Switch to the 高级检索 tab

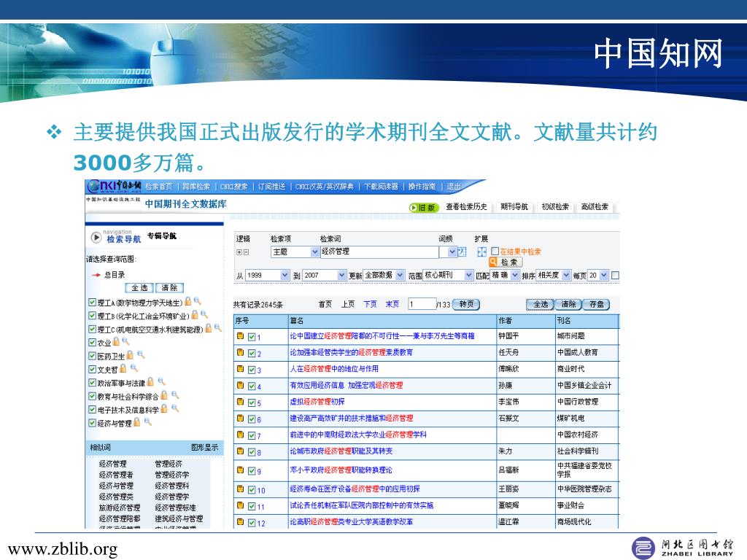click(x=595, y=206)
